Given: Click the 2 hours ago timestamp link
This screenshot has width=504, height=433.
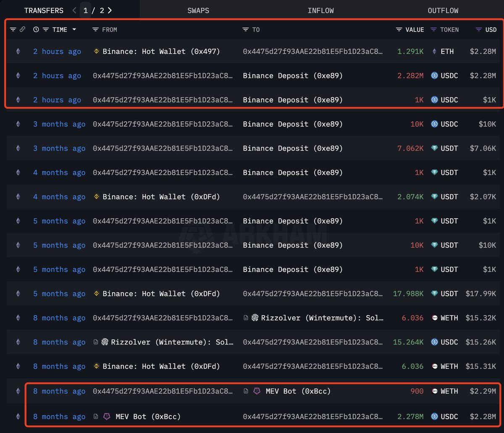Looking at the screenshot, I should pyautogui.click(x=57, y=51).
